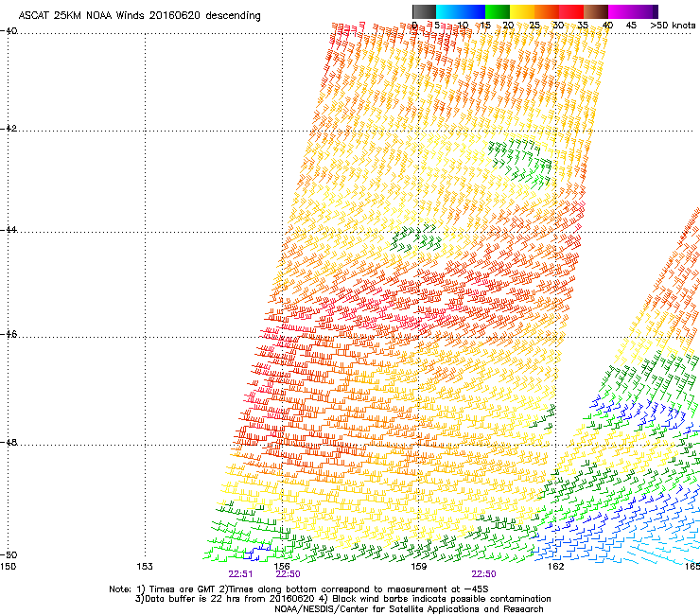Click the '-40' latitude axis label
This screenshot has height=615, width=700.
(x=9, y=31)
